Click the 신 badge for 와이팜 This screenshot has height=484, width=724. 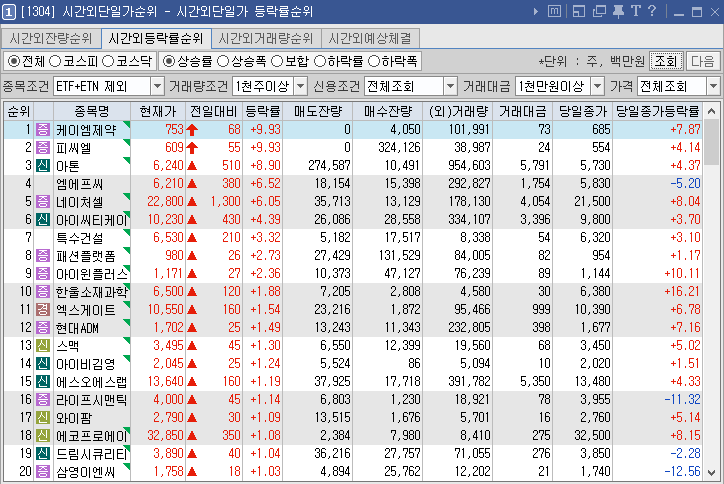pyautogui.click(x=43, y=417)
